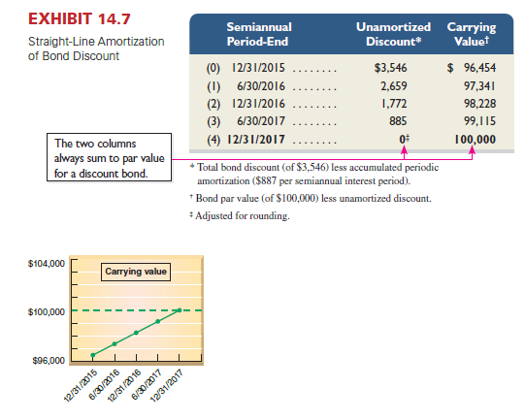The height and width of the screenshot is (420, 525).
Task: Click the Semiannual Period-End column header
Action: [259, 34]
